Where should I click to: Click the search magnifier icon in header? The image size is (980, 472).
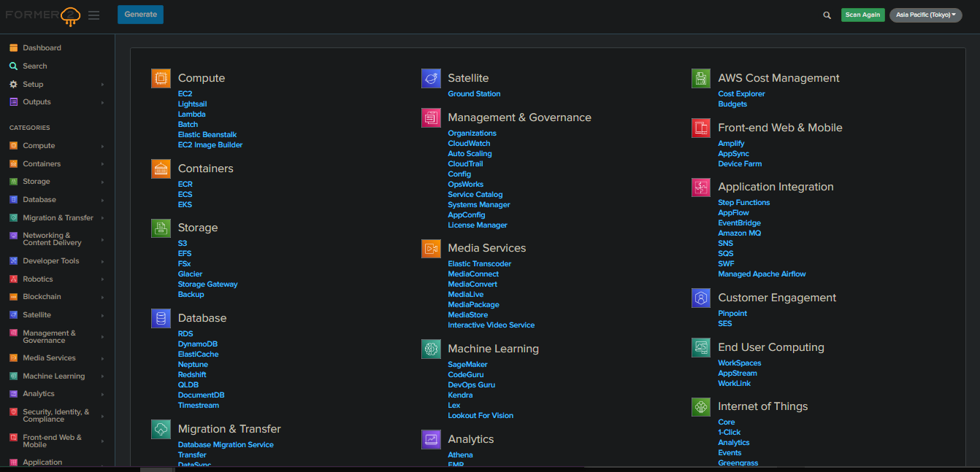(x=827, y=15)
